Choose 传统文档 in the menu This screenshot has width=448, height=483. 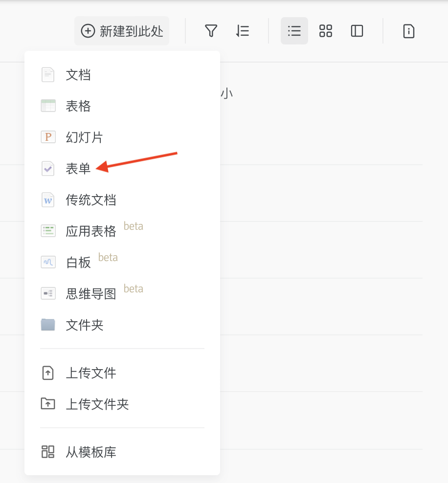click(122, 200)
